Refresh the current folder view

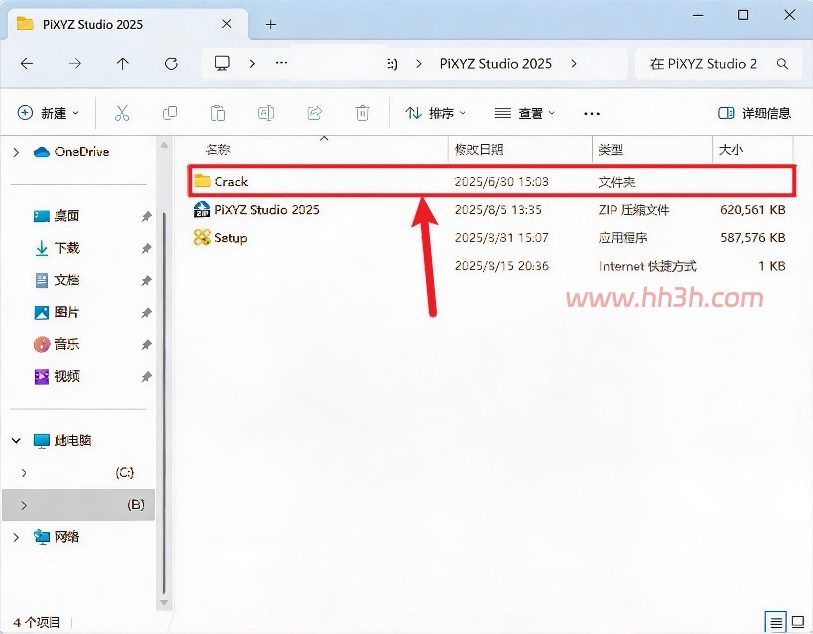(x=171, y=64)
